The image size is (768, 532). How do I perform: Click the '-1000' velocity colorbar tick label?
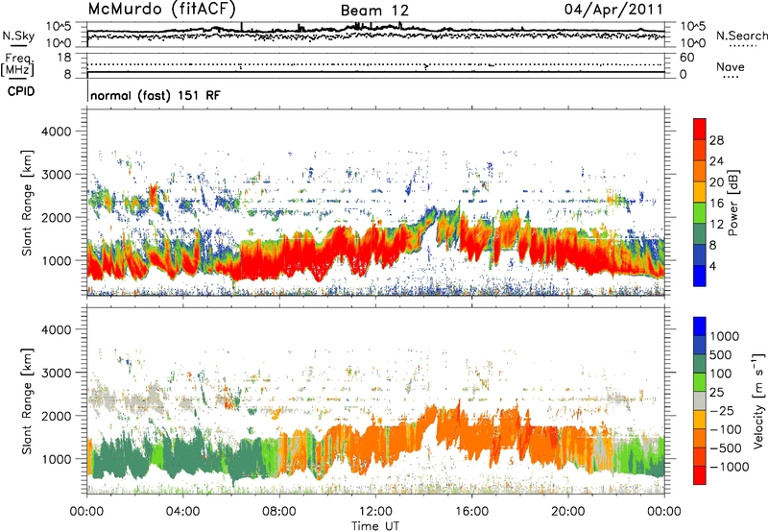click(x=729, y=467)
